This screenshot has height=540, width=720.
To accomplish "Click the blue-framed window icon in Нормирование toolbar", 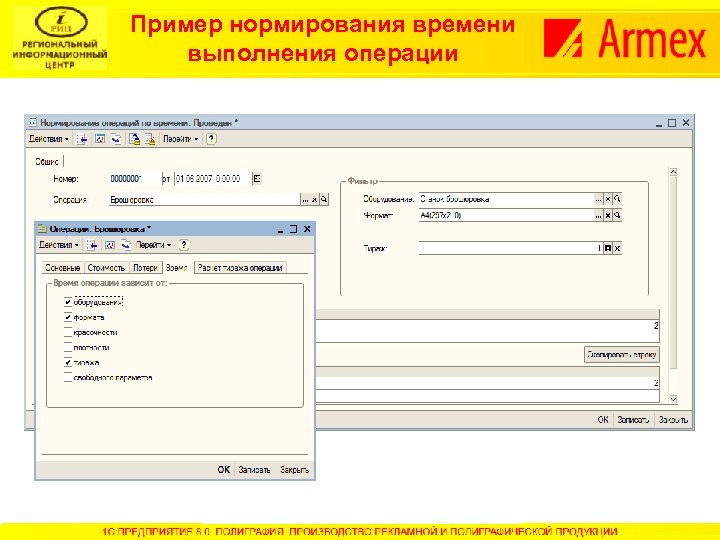I will pyautogui.click(x=100, y=139).
